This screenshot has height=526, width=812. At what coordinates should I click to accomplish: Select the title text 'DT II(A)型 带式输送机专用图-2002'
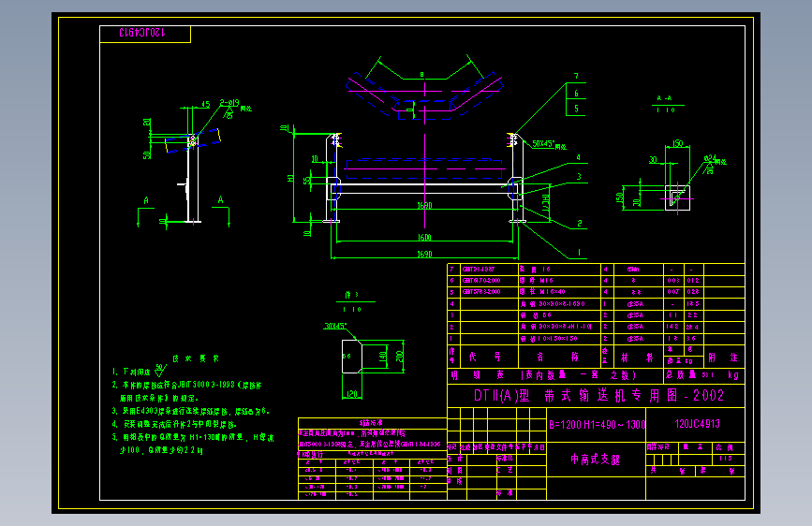click(598, 396)
